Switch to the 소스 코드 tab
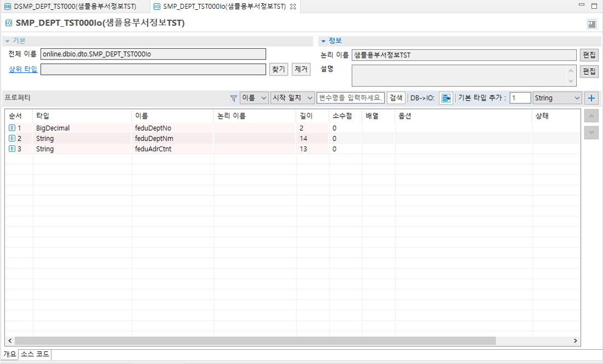603x364 pixels. (x=34, y=355)
